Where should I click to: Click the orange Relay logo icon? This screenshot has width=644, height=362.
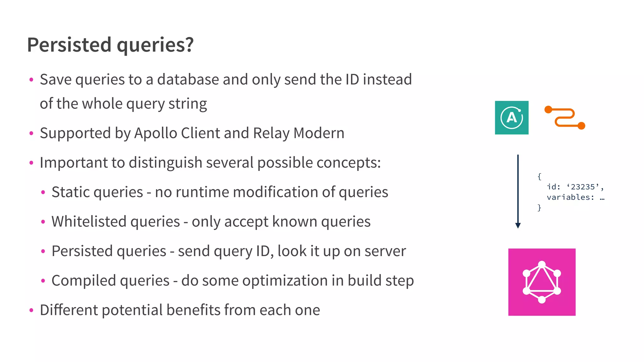[565, 118]
